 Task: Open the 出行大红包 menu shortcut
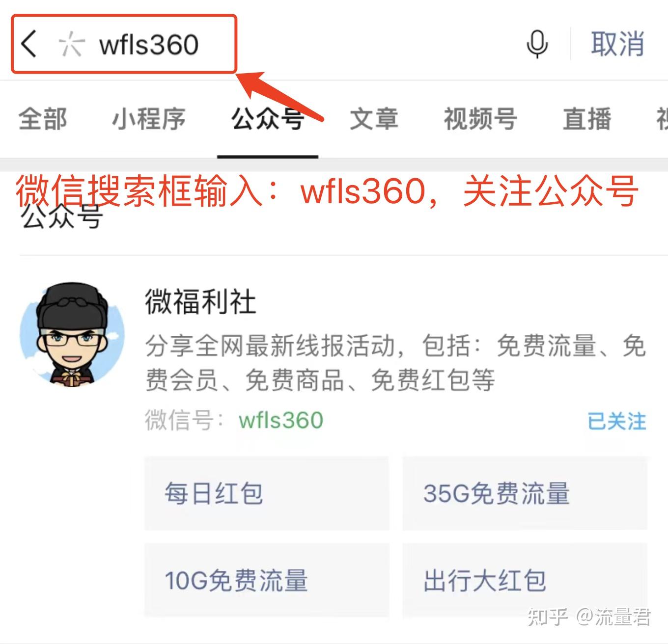(x=525, y=580)
